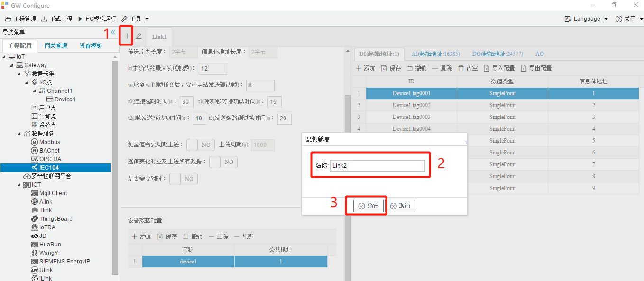
Task: Open Tlink IoT item
Action: coord(41,210)
